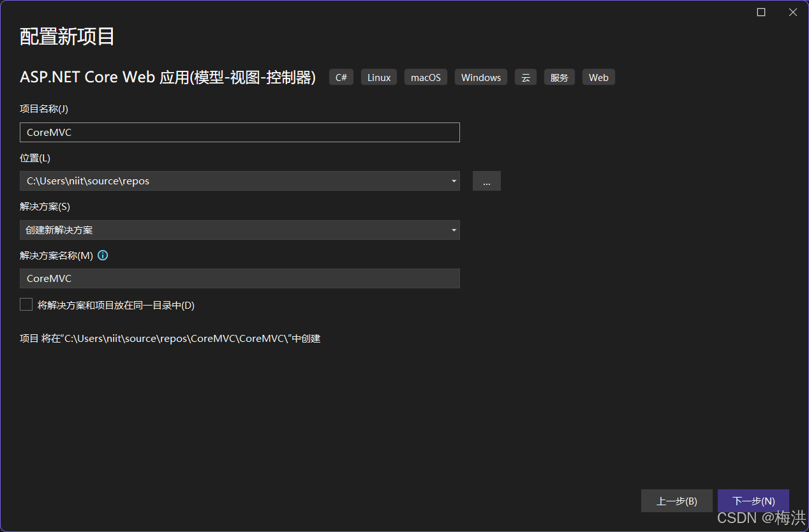Click the browse button labeled with ellipsis
This screenshot has height=532, width=809.
[x=487, y=181]
